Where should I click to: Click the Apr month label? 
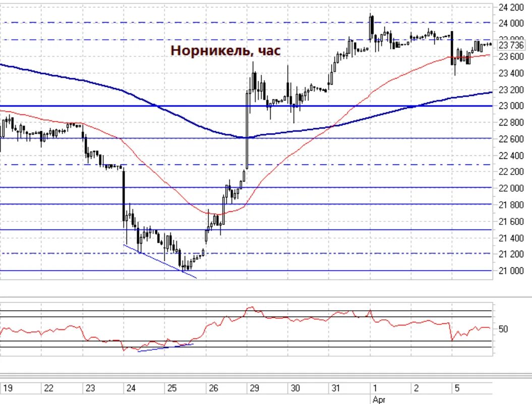coord(379,399)
